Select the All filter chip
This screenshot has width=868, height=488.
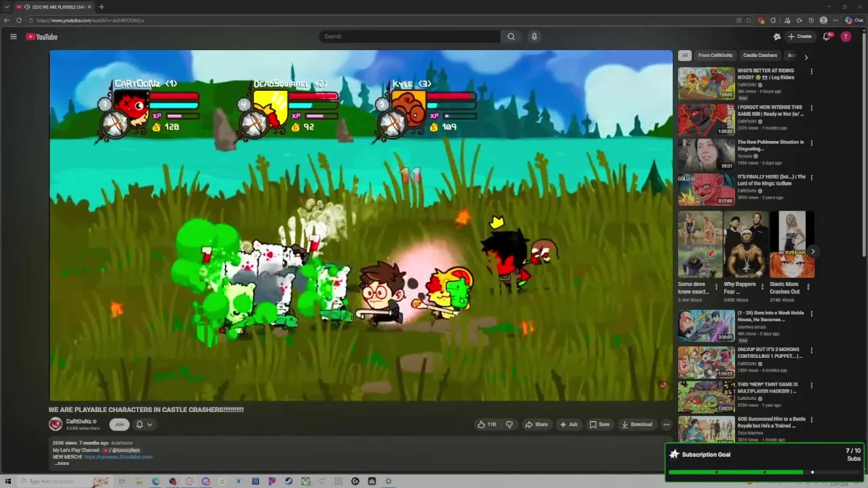pos(684,56)
